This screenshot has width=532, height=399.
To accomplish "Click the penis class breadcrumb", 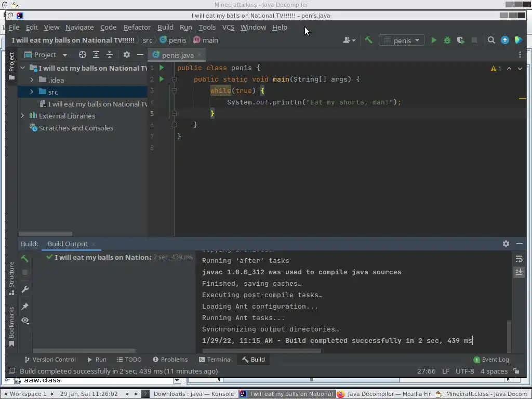I will 173,40.
